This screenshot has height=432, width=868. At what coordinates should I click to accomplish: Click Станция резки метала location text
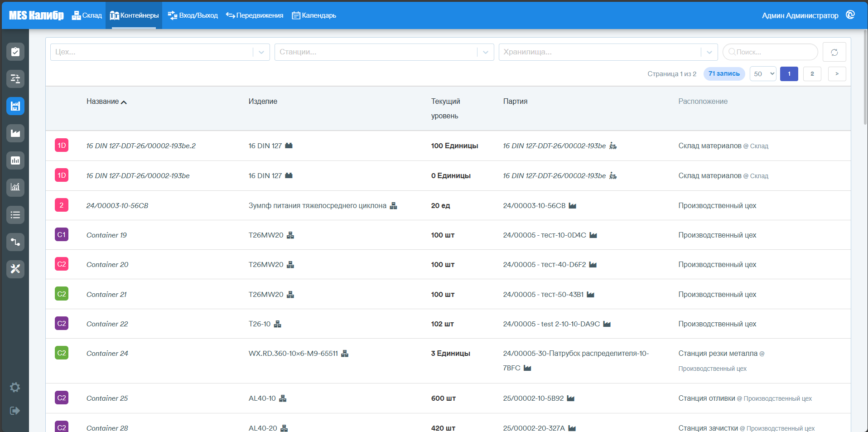coord(718,354)
